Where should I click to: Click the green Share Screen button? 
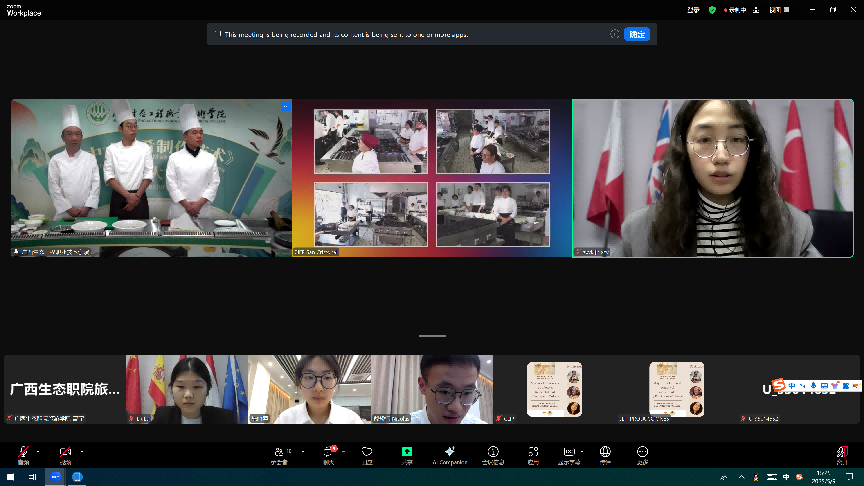(x=407, y=451)
